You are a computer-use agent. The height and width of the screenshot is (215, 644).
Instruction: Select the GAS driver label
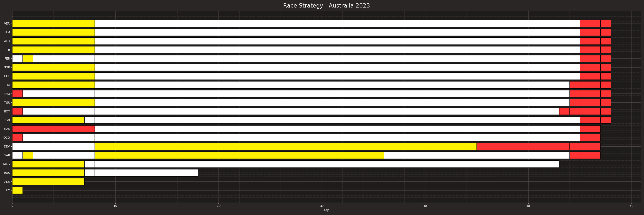(x=7, y=129)
